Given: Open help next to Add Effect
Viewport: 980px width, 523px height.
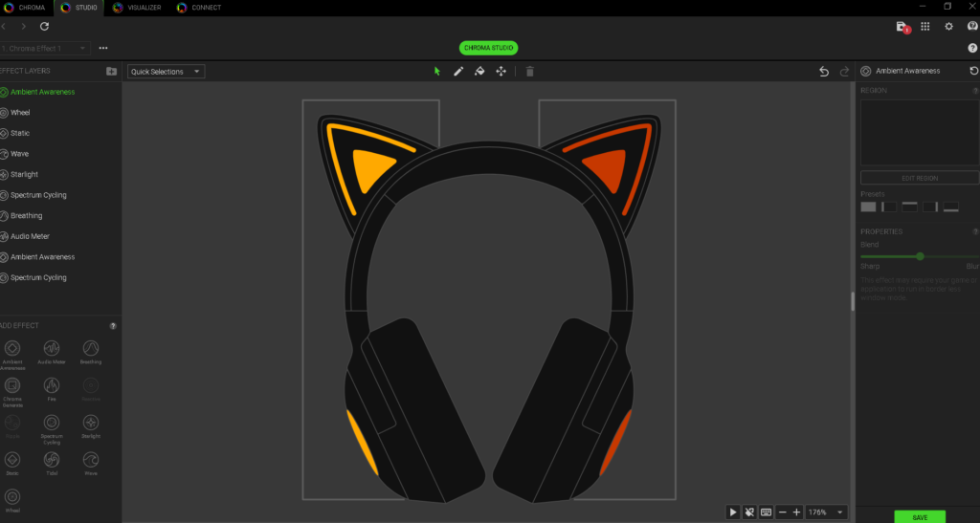Looking at the screenshot, I should point(113,326).
